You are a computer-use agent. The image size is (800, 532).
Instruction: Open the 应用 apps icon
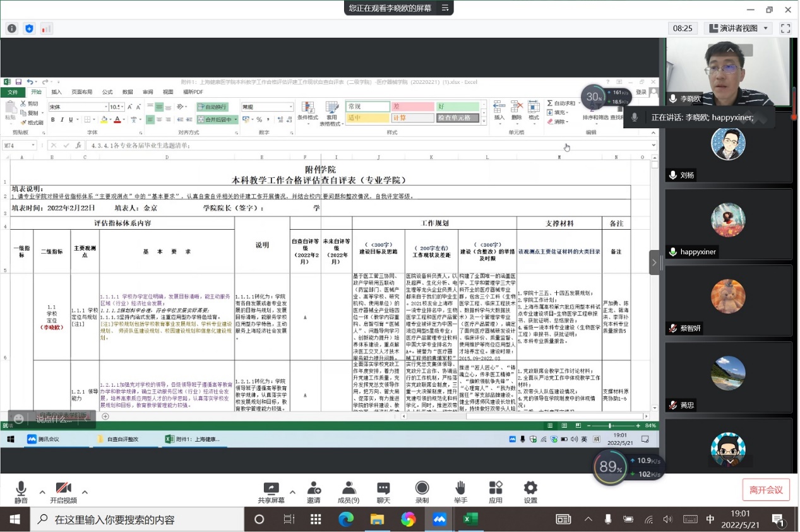495,492
